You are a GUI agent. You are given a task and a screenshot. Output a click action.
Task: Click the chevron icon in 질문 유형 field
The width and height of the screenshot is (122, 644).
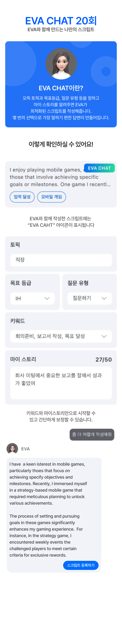coord(104,298)
